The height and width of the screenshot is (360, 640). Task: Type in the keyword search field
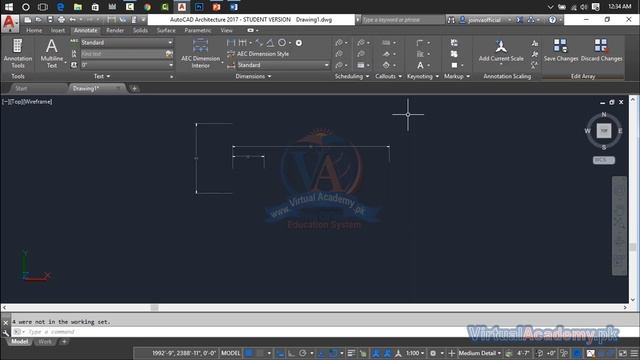pyautogui.click(x=402, y=20)
